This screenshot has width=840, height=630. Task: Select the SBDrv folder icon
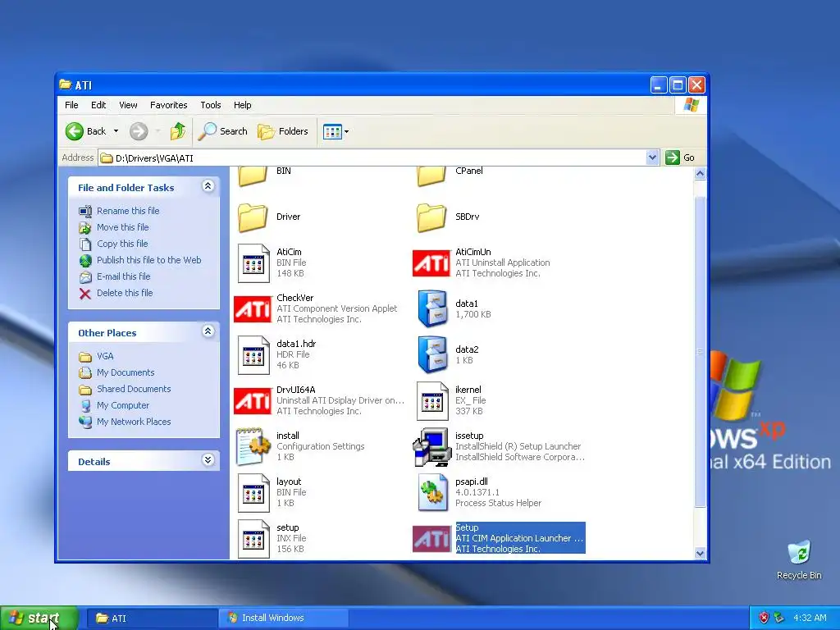(x=431, y=217)
